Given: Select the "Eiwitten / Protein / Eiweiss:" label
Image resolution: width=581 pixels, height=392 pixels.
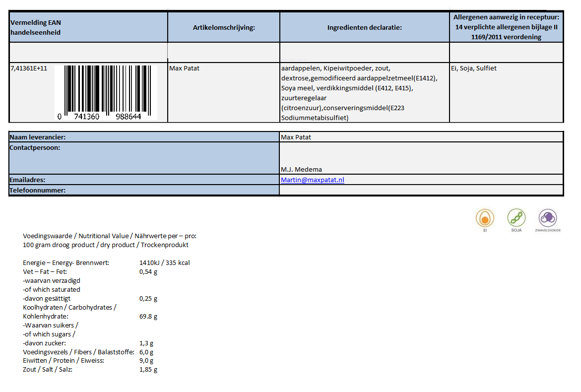Looking at the screenshot, I should coord(64,361).
